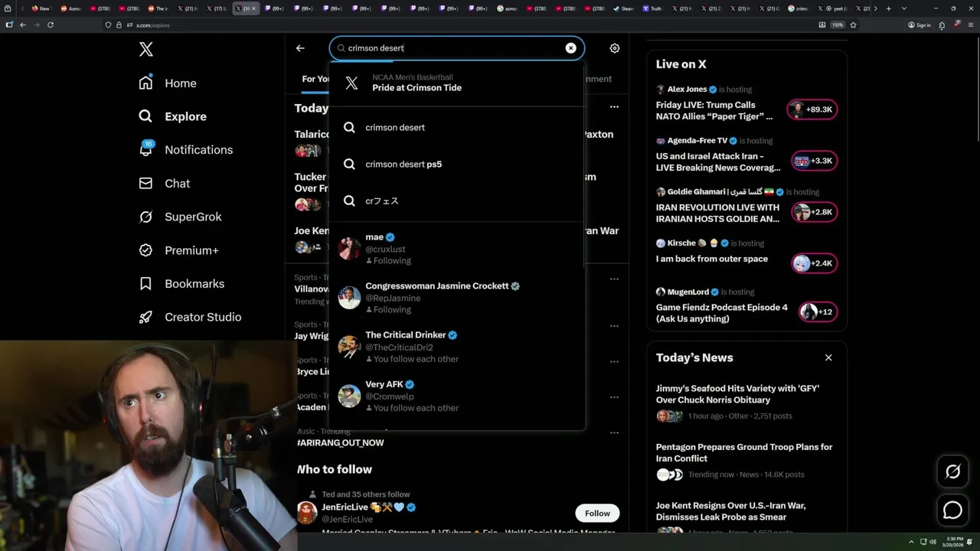Open The Critical Drinker profile suggestion
The width and height of the screenshot is (980, 551).
coord(457,347)
